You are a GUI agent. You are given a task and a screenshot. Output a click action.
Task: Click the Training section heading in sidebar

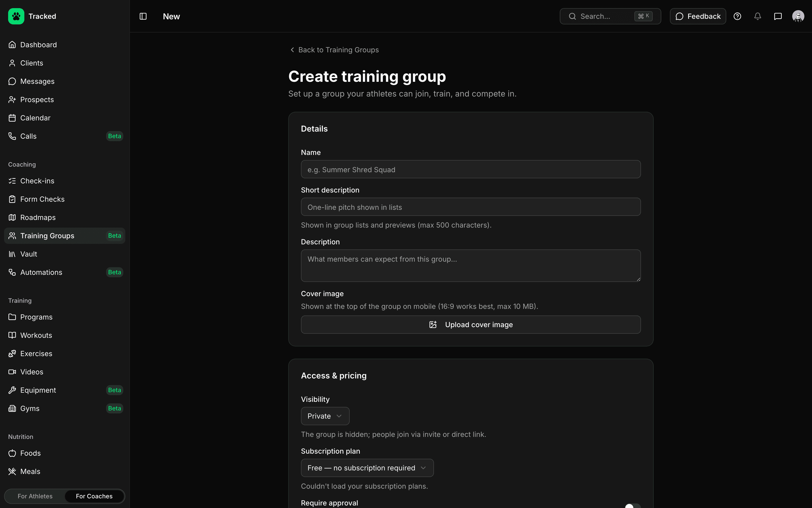[x=20, y=301]
